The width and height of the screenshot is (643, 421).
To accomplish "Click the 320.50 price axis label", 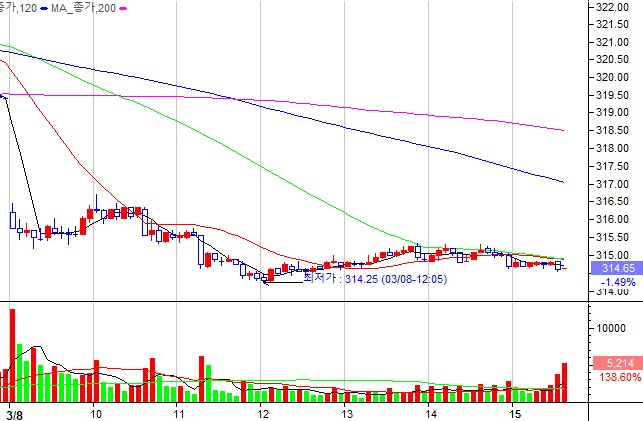I will 612,59.
